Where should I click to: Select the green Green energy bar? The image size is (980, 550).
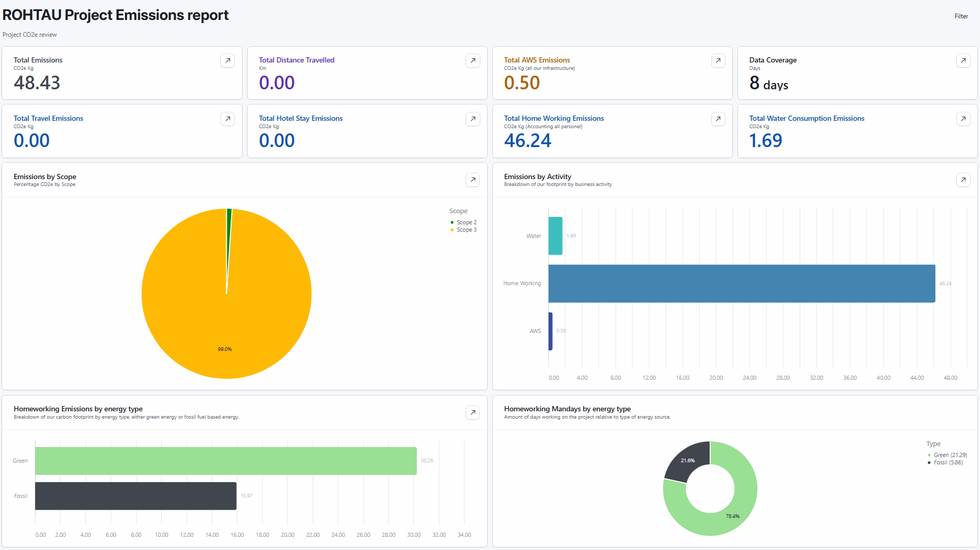(226, 461)
